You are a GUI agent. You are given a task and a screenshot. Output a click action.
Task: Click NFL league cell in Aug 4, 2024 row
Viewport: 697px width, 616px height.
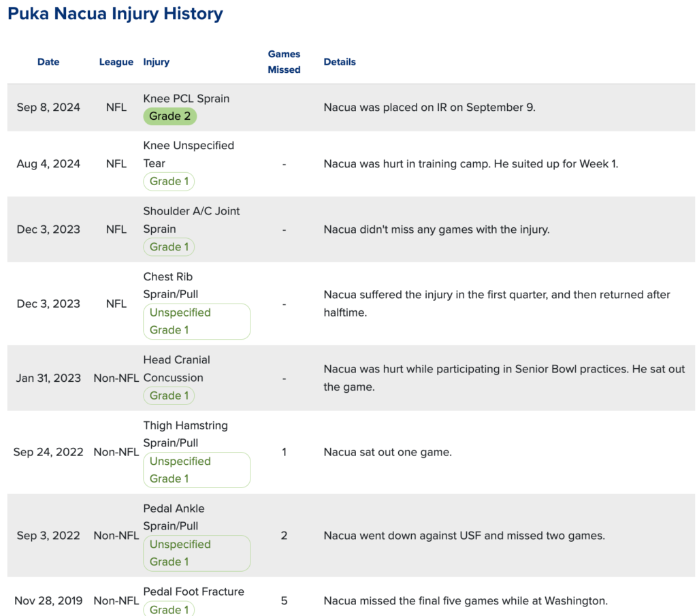[116, 164]
